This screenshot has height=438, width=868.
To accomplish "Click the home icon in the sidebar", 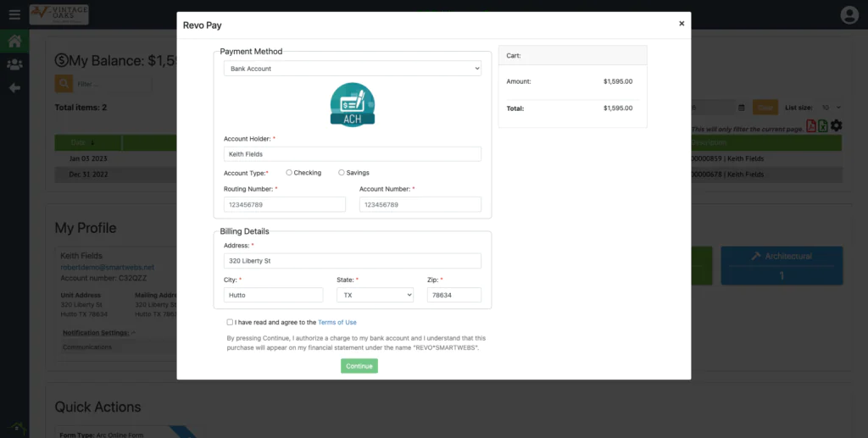I will (14, 41).
